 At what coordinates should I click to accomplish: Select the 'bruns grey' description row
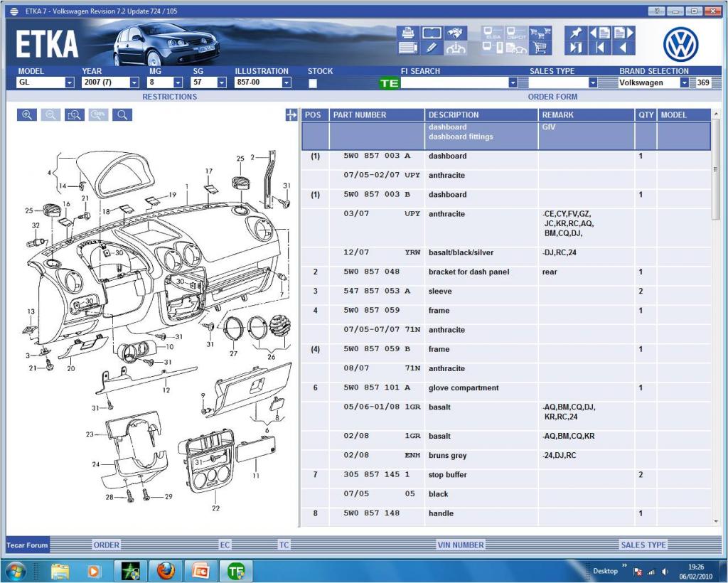(x=448, y=455)
